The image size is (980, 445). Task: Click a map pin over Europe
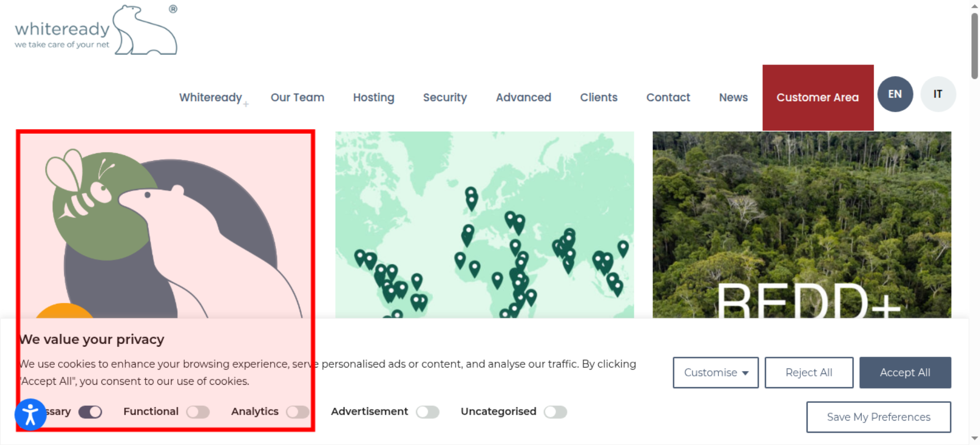(471, 198)
